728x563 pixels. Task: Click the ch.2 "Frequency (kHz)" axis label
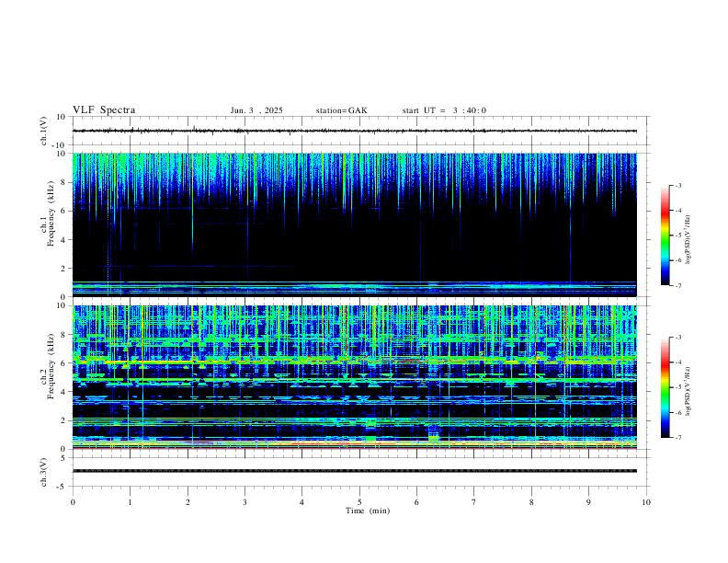point(51,366)
